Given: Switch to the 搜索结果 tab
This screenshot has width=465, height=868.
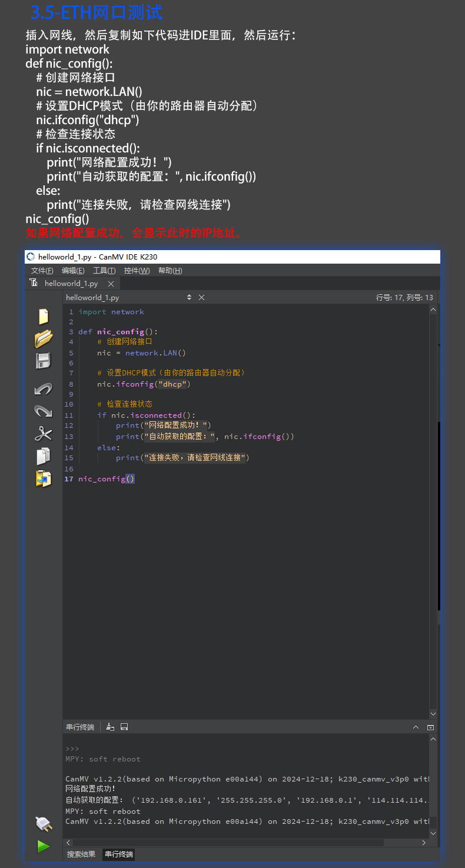Looking at the screenshot, I should click(81, 854).
